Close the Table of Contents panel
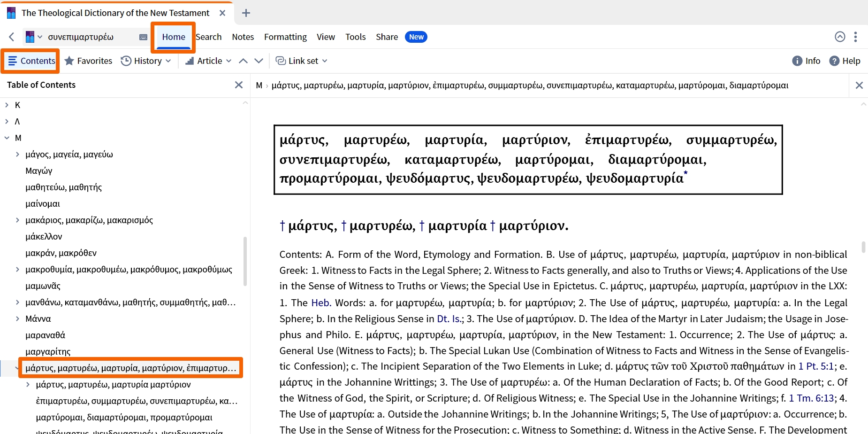Image resolution: width=868 pixels, height=434 pixels. (x=239, y=85)
